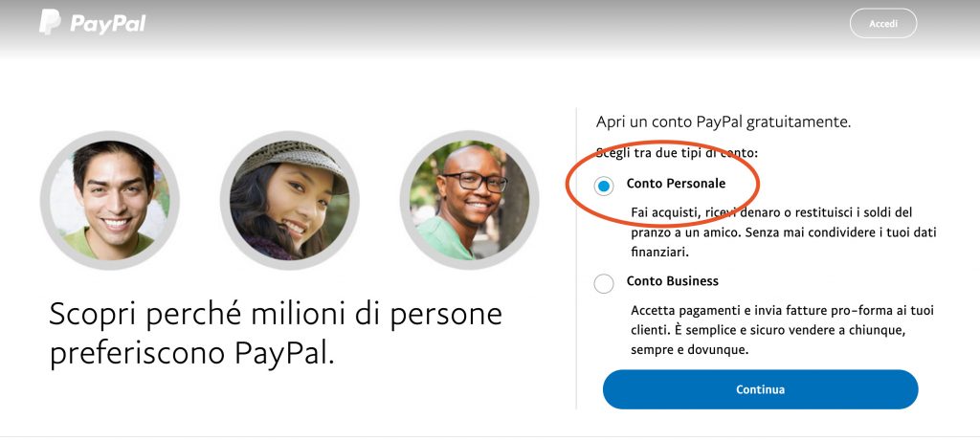Click the smiling man in green shirt photo
Image resolution: width=980 pixels, height=441 pixels.
pos(110,200)
